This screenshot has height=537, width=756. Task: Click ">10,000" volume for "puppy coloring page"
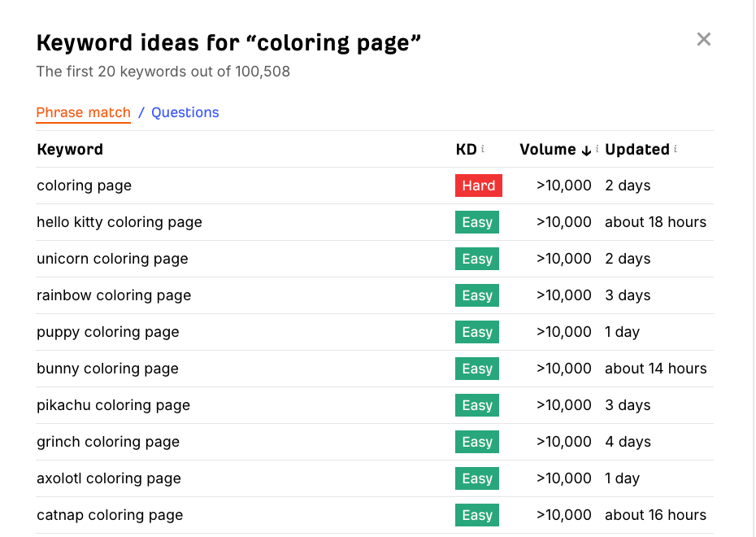click(563, 331)
